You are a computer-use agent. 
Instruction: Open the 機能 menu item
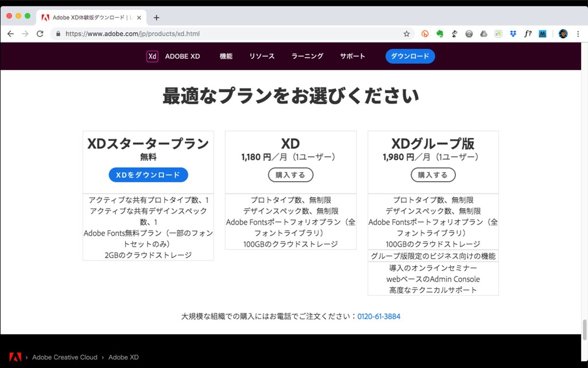click(x=226, y=56)
